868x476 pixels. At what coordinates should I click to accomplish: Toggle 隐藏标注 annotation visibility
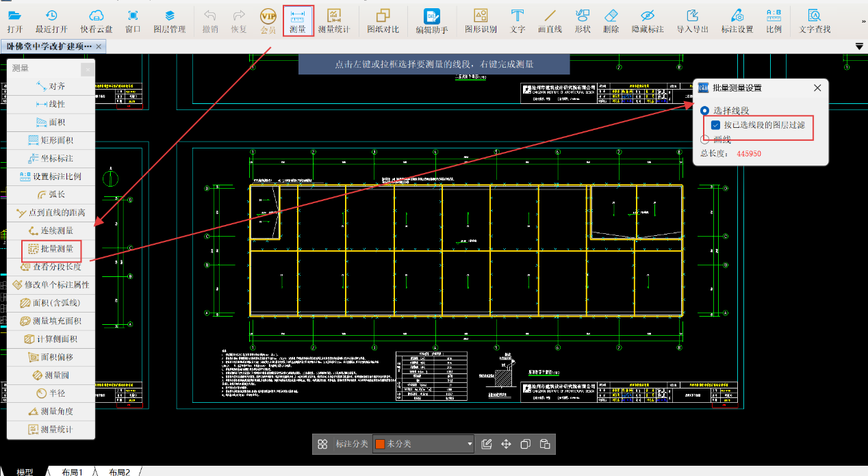click(647, 21)
